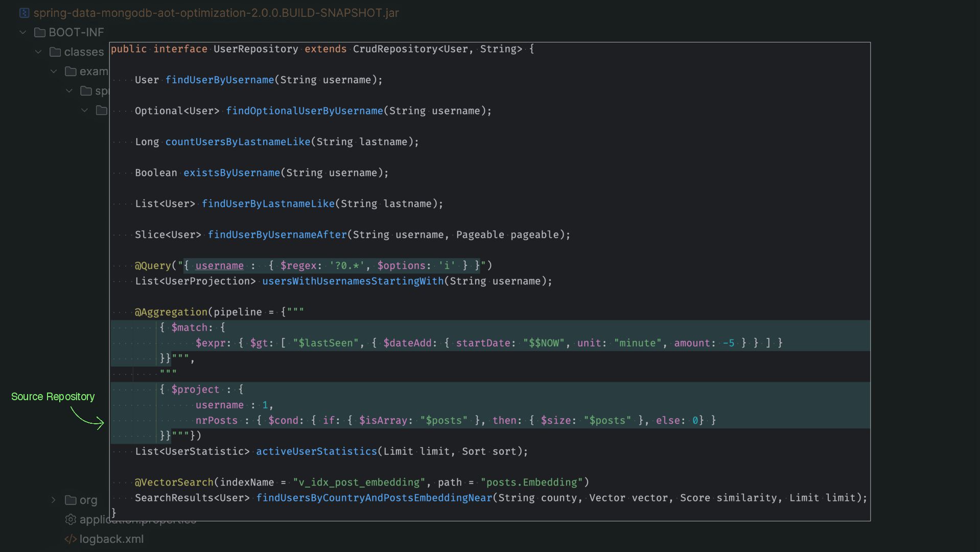
Task: Click the findUsersByCountryAndPostsEmbeddingNear method name
Action: [x=374, y=498]
